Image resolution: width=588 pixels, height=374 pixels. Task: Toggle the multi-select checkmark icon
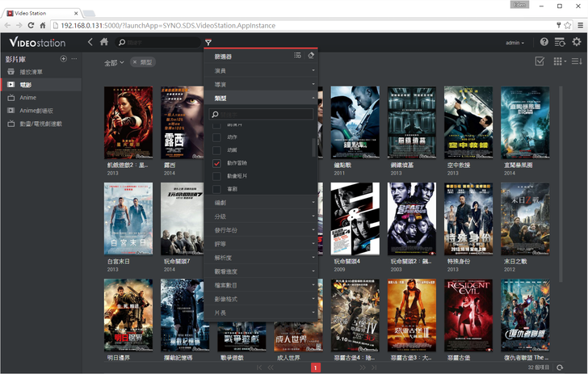[540, 61]
